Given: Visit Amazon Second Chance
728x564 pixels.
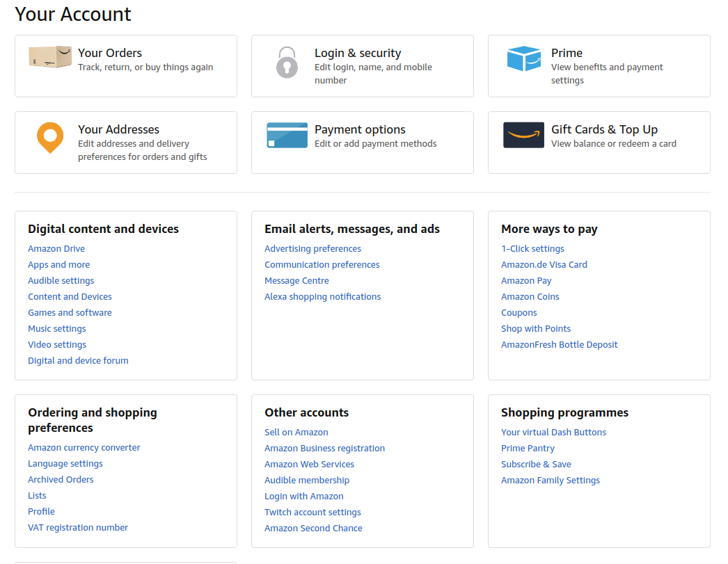Looking at the screenshot, I should click(x=313, y=529).
